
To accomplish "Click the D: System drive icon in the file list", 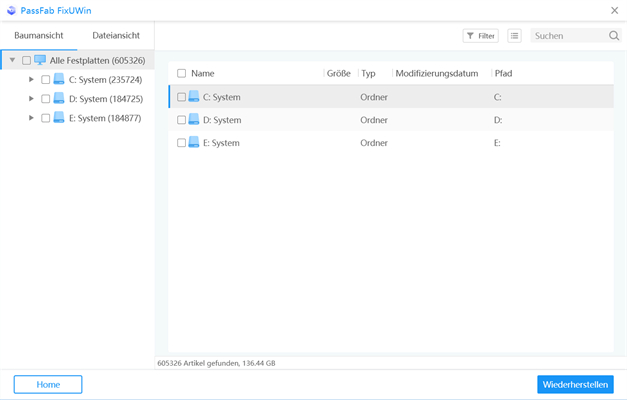I will click(194, 120).
